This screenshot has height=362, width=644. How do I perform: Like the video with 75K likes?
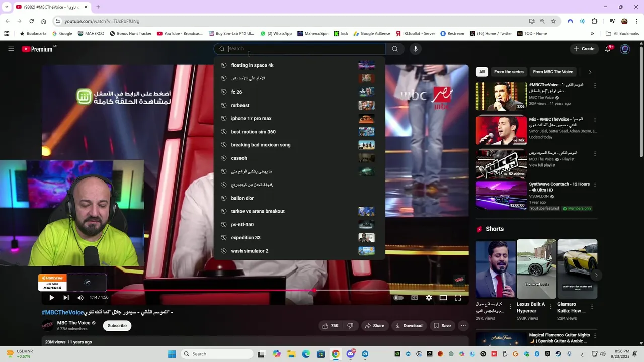click(330, 326)
